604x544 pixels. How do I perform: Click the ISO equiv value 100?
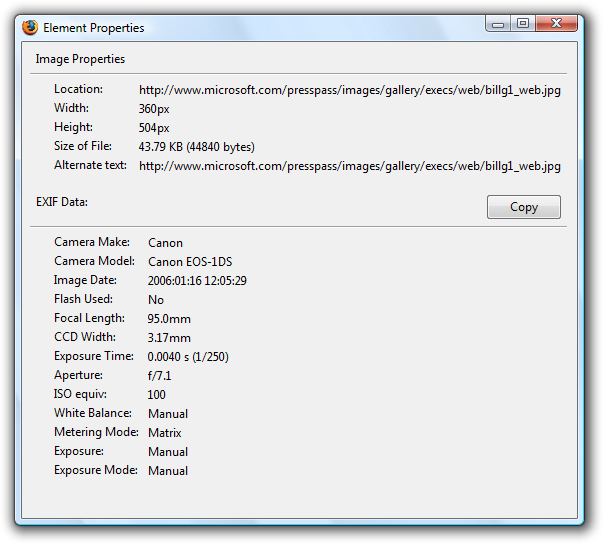tap(156, 395)
